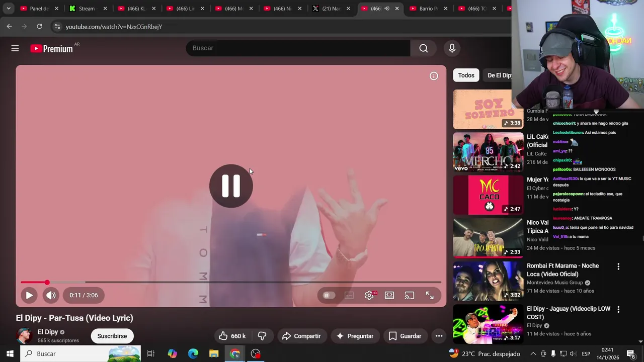Open the YouTube hamburger guide menu

15,48
